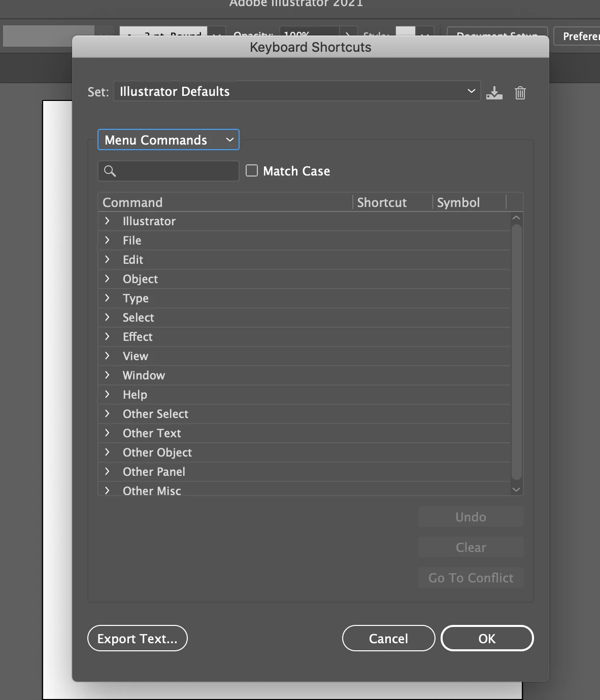Expand the Effect command group
Screen dimensions: 600x700
[x=107, y=336]
